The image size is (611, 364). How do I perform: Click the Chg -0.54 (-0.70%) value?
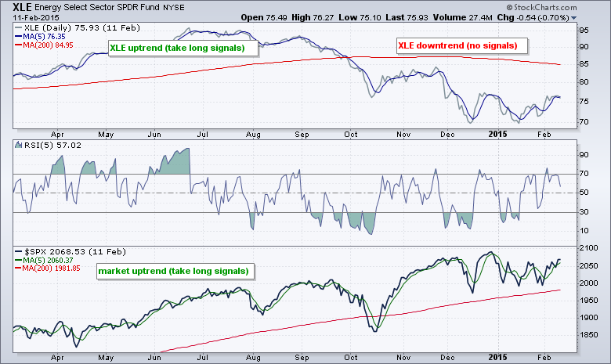point(533,17)
